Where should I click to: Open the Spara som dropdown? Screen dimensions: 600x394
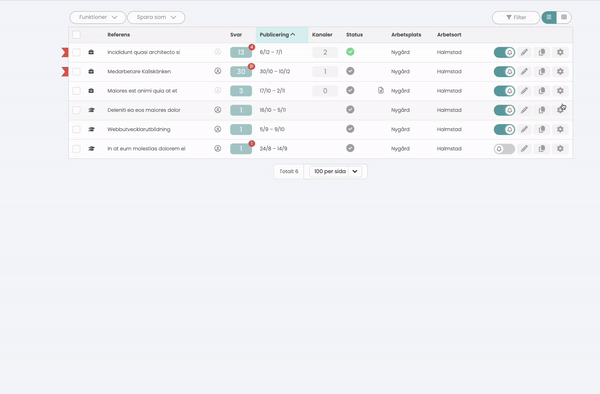point(156,17)
